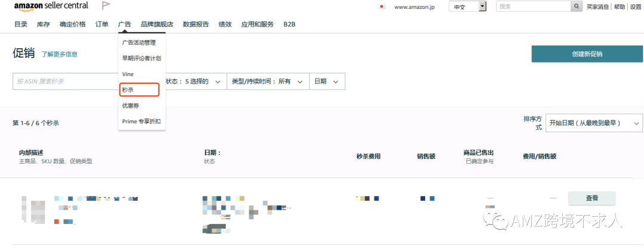Screen dimensions: 644x249
Task: Open the 排序方式 sort dropdown
Action: click(594, 123)
